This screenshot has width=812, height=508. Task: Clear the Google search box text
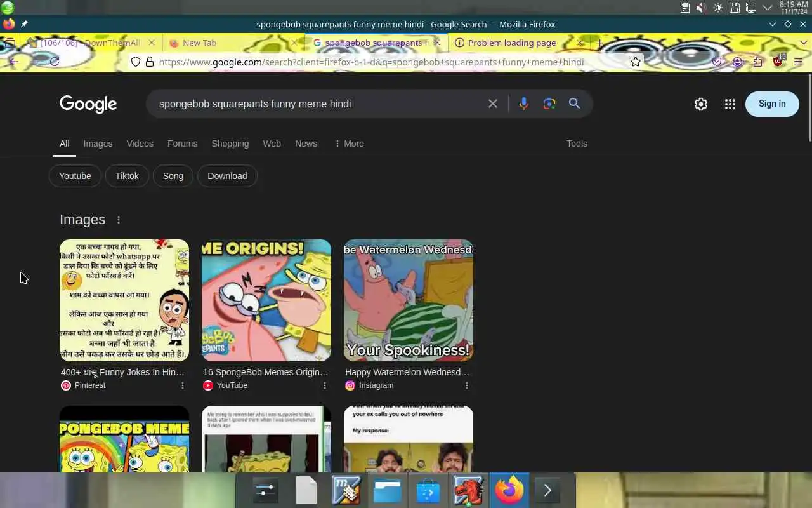coord(492,104)
